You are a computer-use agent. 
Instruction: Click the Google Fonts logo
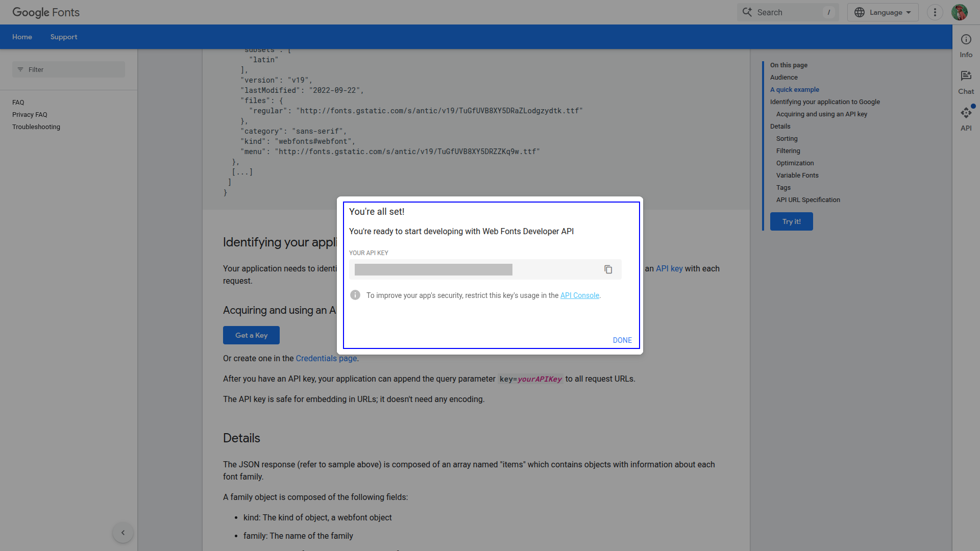46,12
